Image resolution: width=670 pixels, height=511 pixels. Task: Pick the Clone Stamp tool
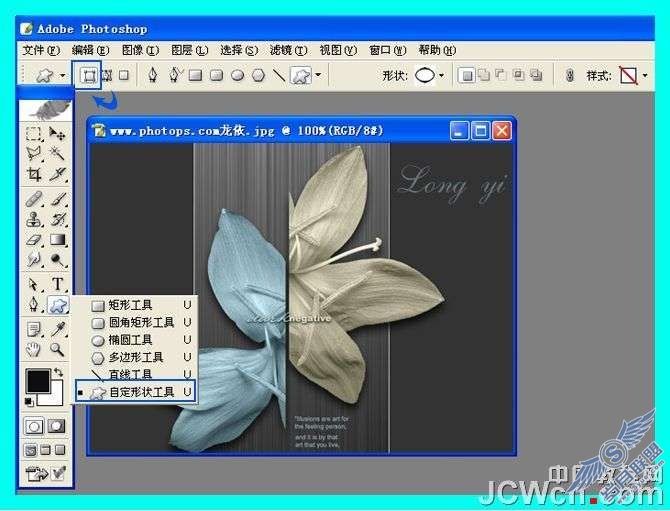pyautogui.click(x=34, y=219)
